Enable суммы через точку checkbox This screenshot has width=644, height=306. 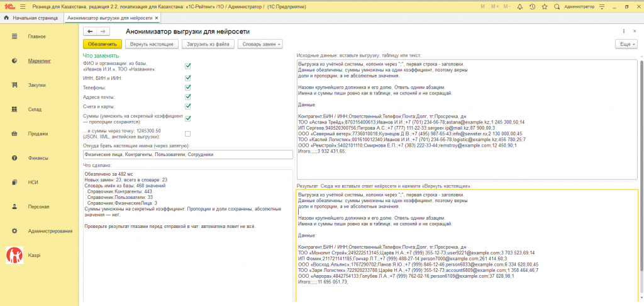tap(188, 133)
